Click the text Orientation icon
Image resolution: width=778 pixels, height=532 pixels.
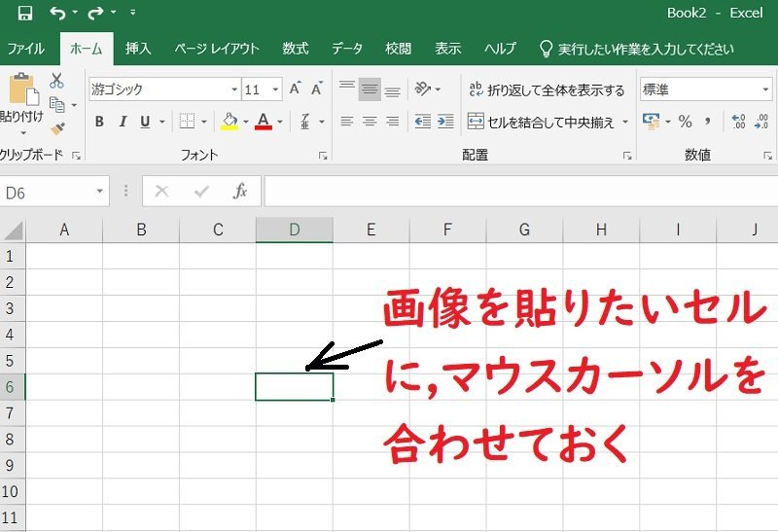(423, 89)
